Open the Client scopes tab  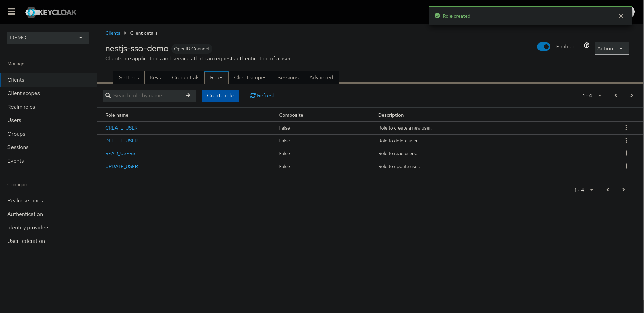tap(250, 78)
